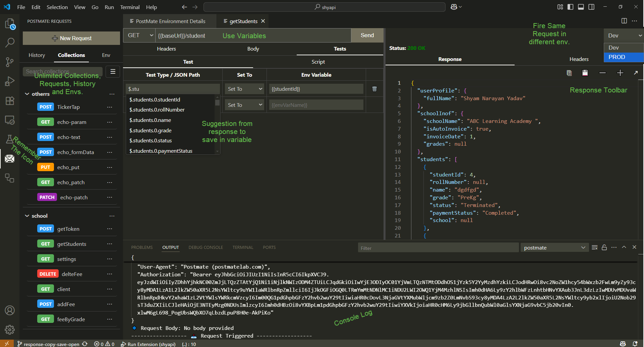Increase response font size plus icon

(x=620, y=73)
